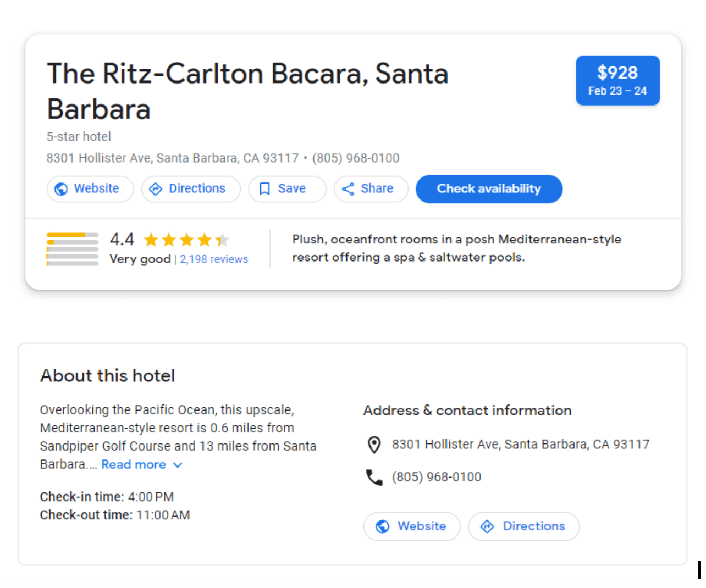Select the Directions icon near the bottom
Viewport: 706px width, 588px height.
tap(488, 526)
